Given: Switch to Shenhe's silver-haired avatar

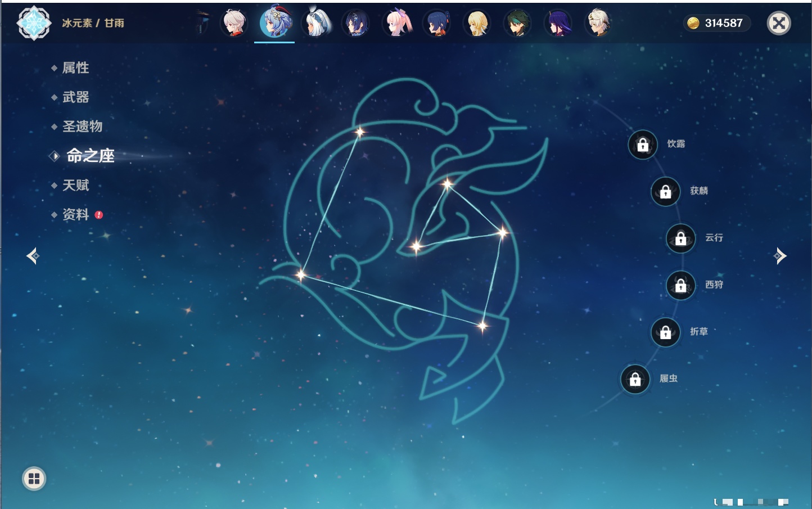Looking at the screenshot, I should (x=317, y=23).
